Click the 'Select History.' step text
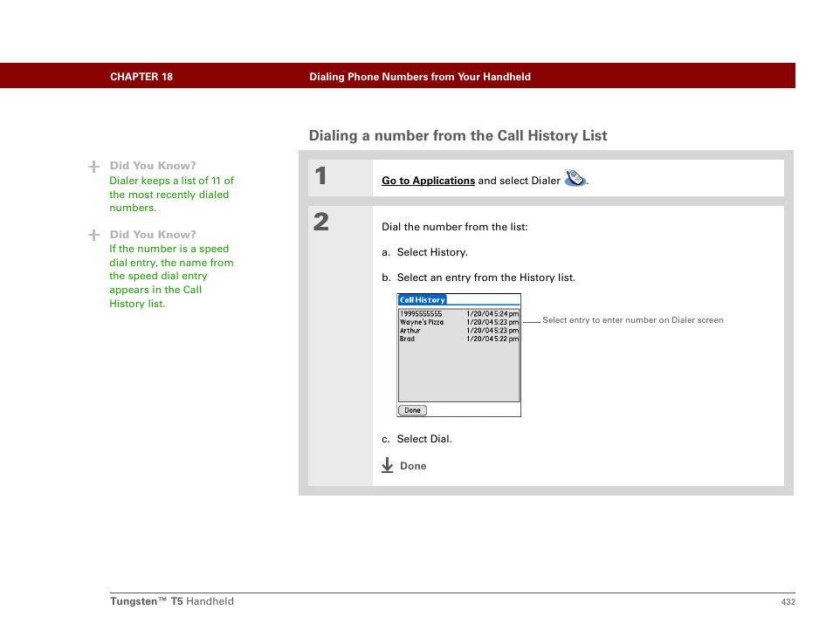Viewport: 833px width, 644px height. click(x=432, y=252)
